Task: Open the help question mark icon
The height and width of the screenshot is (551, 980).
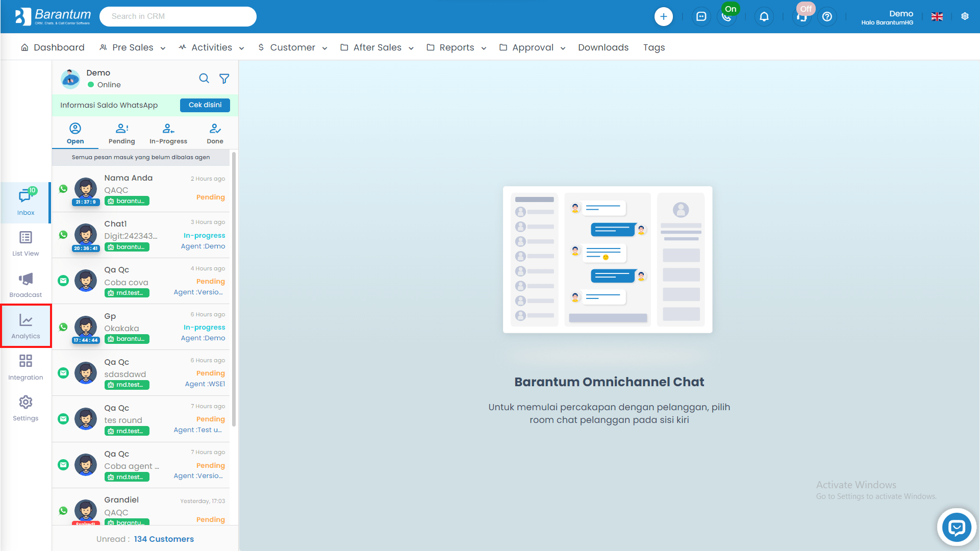Action: (827, 16)
